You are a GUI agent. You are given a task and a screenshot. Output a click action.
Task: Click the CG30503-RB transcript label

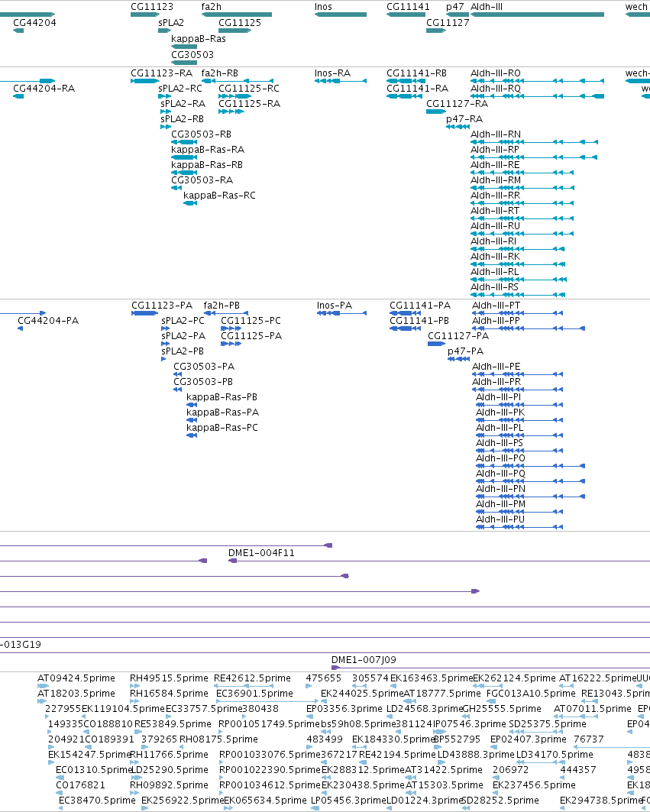(x=201, y=134)
